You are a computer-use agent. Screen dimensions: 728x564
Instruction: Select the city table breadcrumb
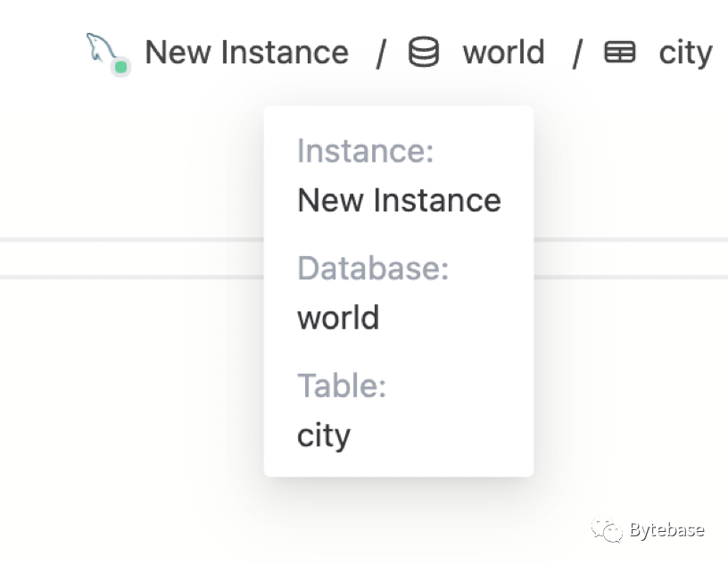click(685, 54)
